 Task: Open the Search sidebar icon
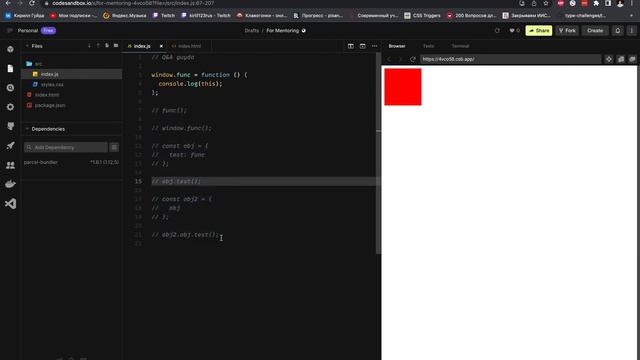10,88
